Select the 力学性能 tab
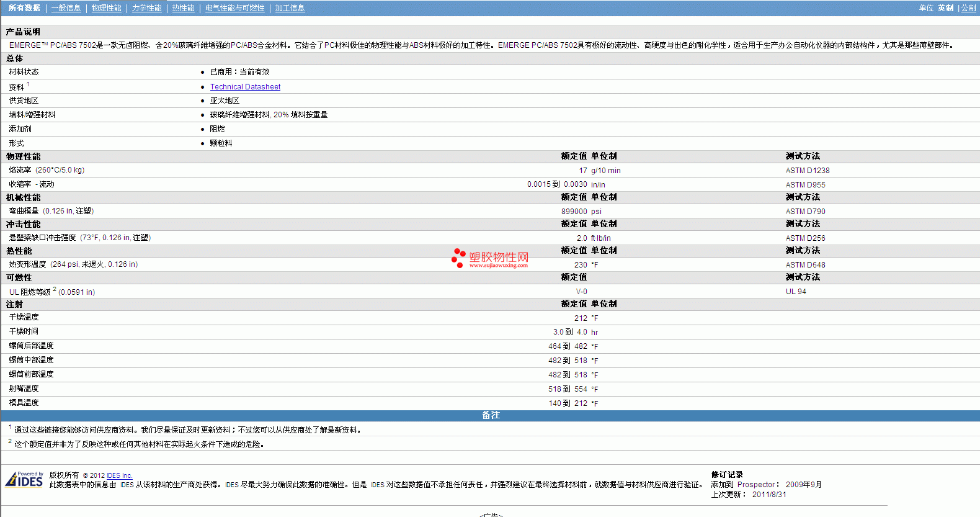The height and width of the screenshot is (517, 980). [x=146, y=8]
